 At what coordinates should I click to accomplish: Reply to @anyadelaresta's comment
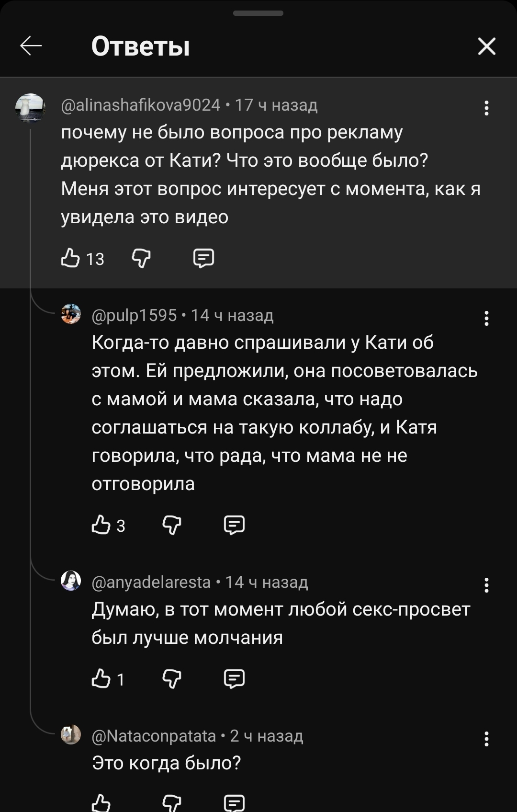(x=234, y=678)
